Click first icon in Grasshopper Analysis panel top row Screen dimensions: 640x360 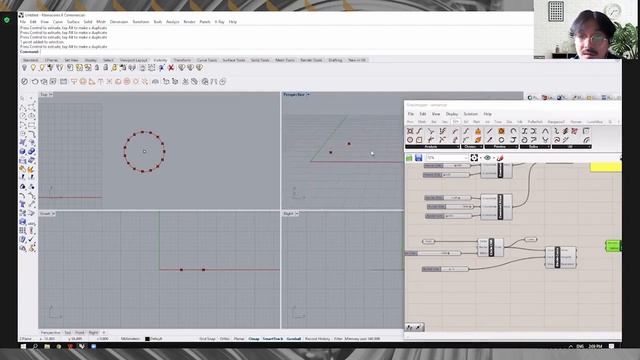point(410,131)
